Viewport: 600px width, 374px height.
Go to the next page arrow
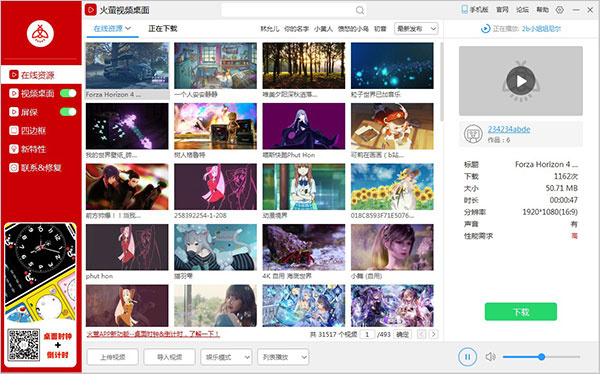tap(434, 334)
